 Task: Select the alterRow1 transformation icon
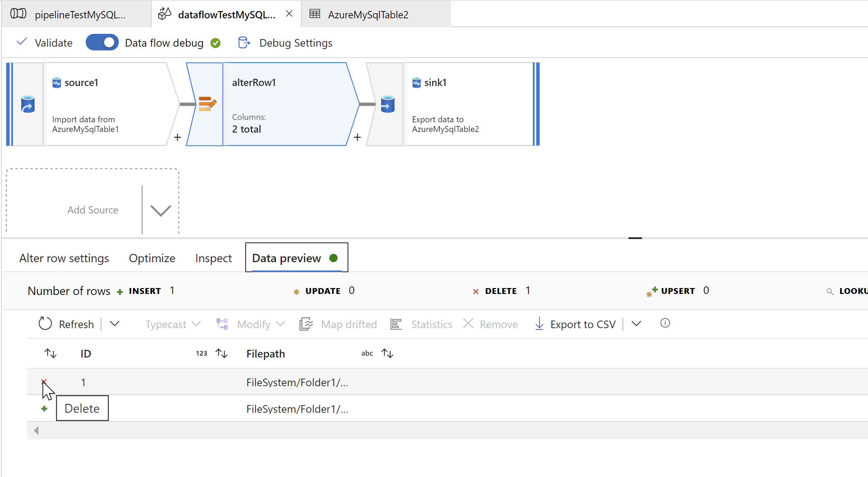pyautogui.click(x=207, y=104)
